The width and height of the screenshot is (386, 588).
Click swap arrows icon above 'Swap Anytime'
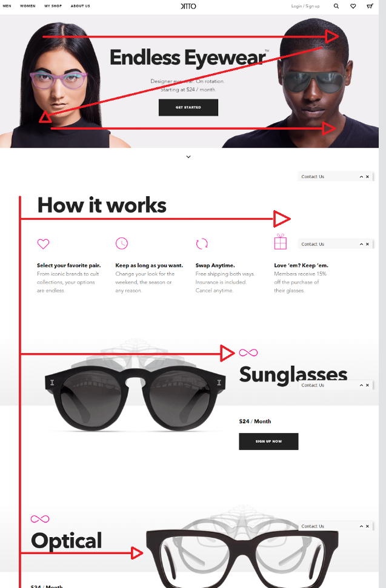[x=202, y=243]
